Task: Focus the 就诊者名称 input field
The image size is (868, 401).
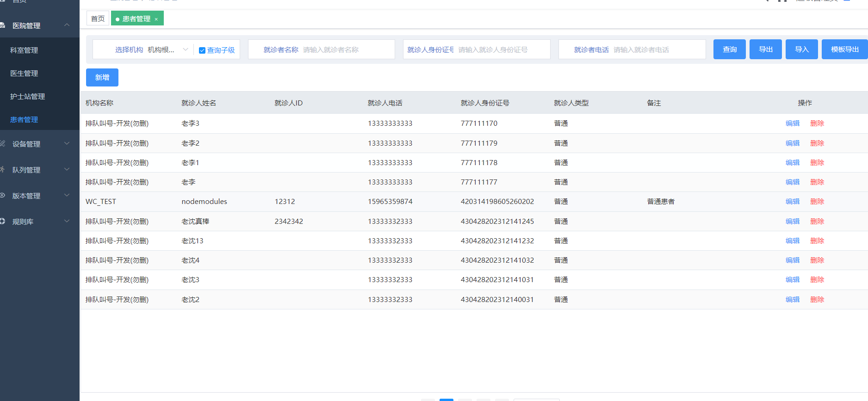Action: pos(347,49)
